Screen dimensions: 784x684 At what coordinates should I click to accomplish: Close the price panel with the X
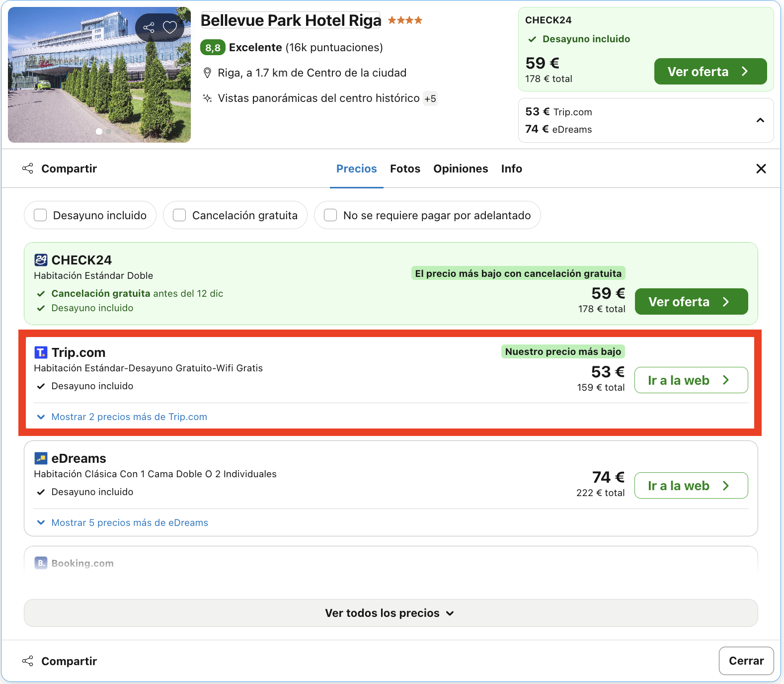tap(761, 169)
